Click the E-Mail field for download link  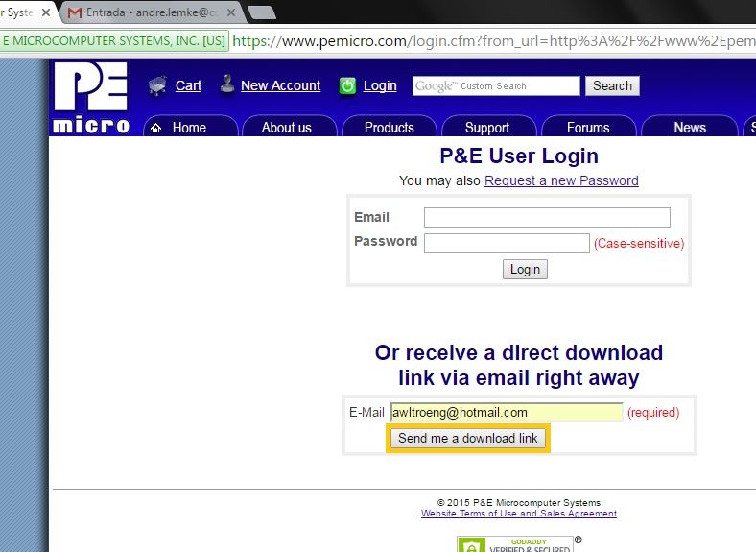pyautogui.click(x=507, y=412)
